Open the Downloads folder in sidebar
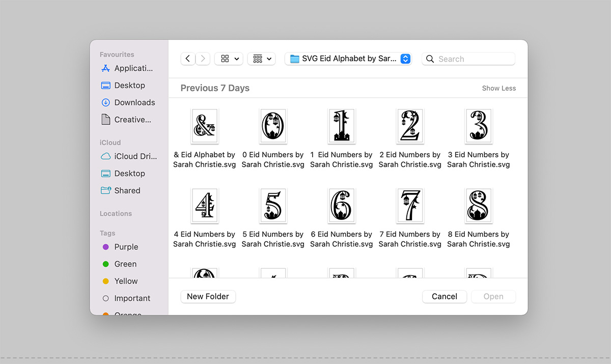Image resolution: width=611 pixels, height=364 pixels. [129, 102]
